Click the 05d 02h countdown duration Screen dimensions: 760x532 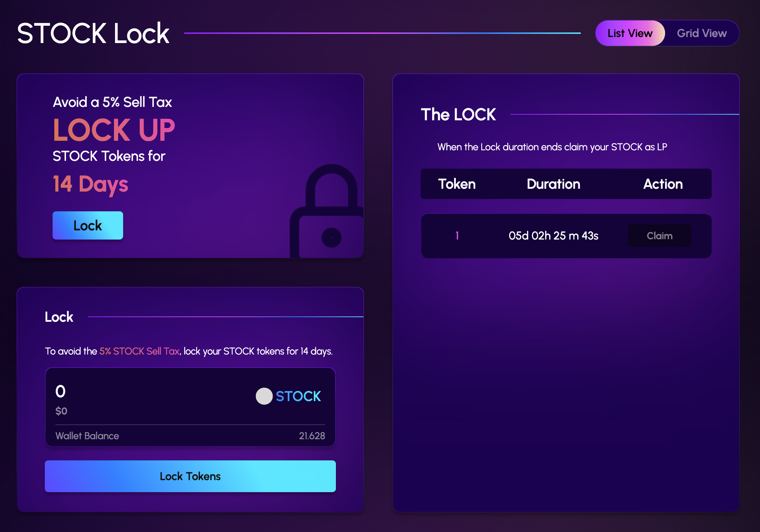point(553,236)
